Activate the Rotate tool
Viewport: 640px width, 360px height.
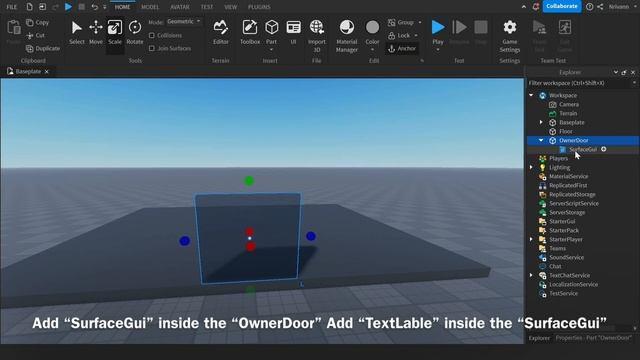(135, 32)
